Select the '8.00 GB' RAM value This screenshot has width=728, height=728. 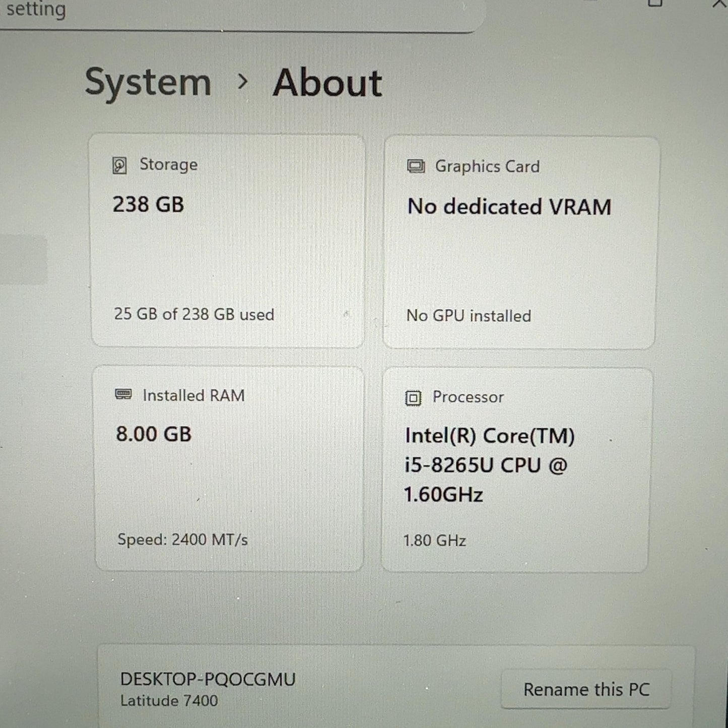tap(154, 434)
